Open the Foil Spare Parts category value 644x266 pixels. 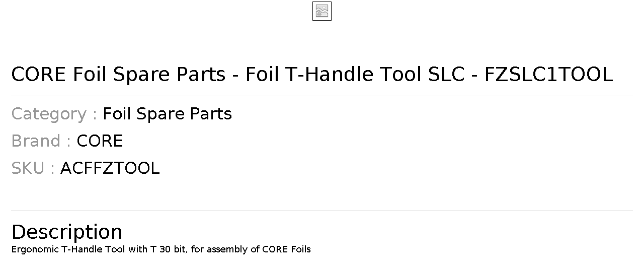coord(167,114)
